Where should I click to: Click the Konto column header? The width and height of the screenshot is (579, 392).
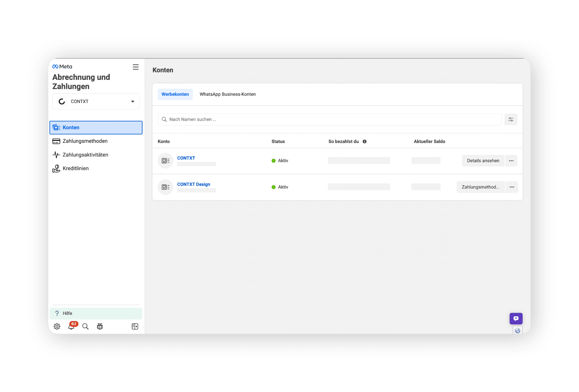(164, 141)
